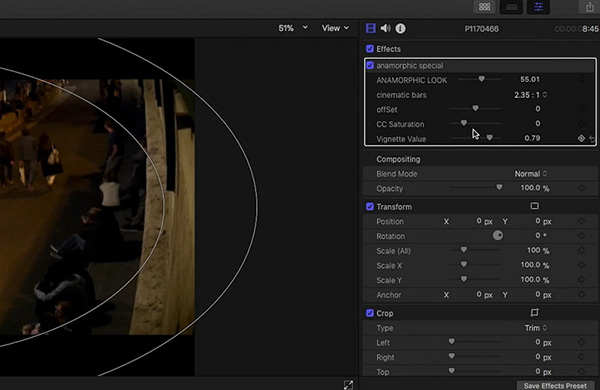This screenshot has width=600, height=390.
Task: Disable the anamorphic special effect checkbox
Action: pos(370,65)
